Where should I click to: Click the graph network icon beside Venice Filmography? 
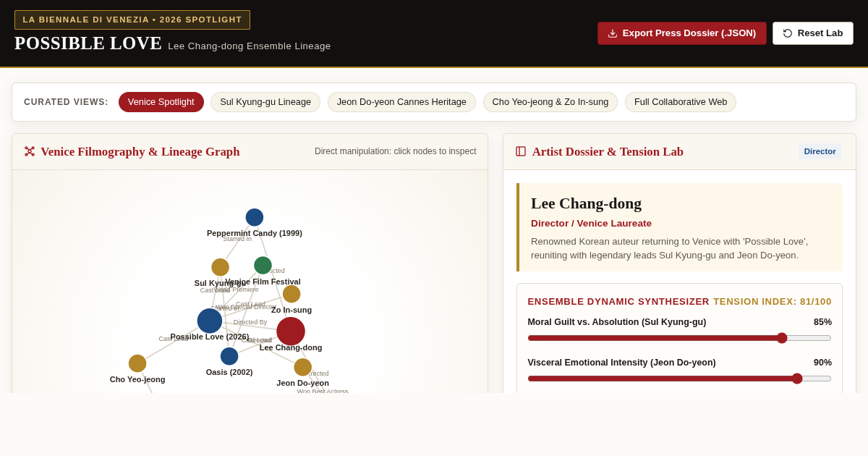coord(30,151)
